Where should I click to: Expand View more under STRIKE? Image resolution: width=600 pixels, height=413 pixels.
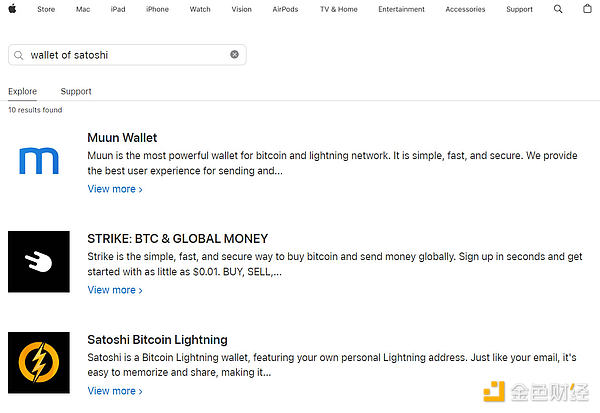[115, 290]
